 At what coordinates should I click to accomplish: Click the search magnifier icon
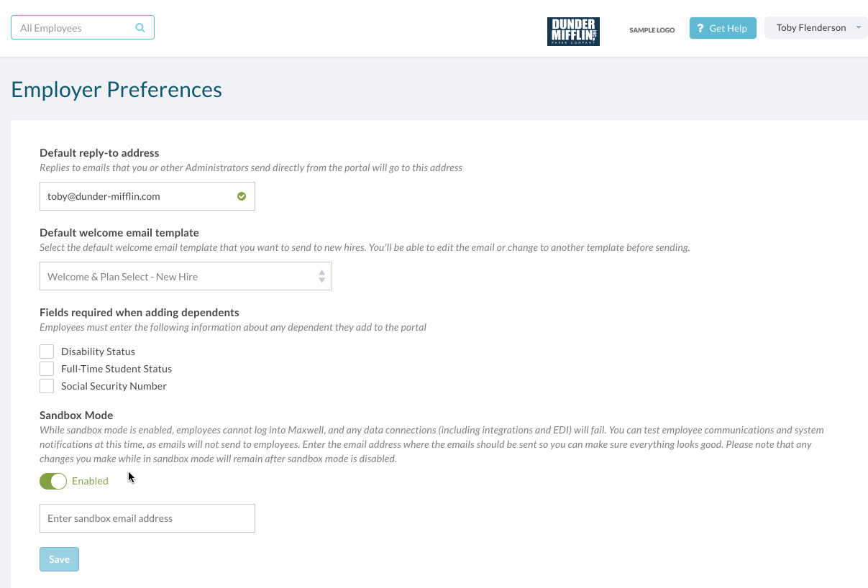click(x=140, y=28)
